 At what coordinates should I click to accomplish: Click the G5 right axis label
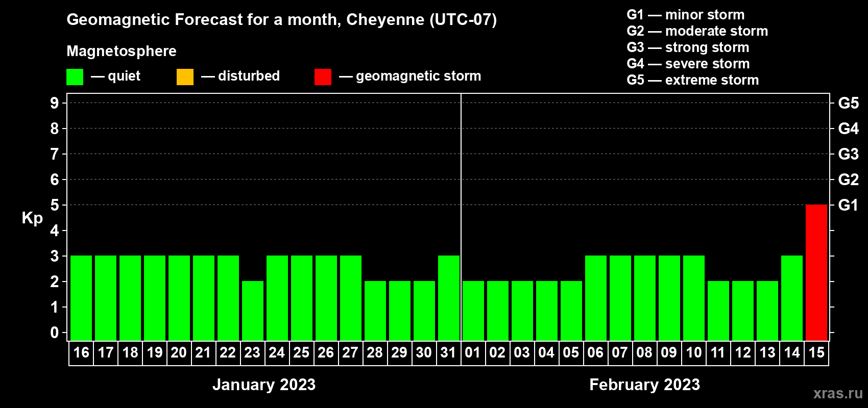coord(849,103)
